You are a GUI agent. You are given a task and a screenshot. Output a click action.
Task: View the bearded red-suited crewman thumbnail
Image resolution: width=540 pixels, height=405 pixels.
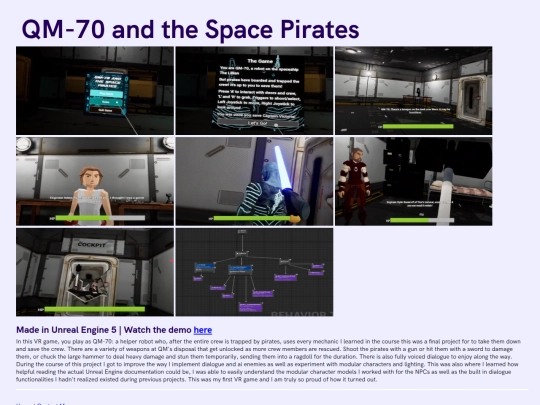[414, 181]
